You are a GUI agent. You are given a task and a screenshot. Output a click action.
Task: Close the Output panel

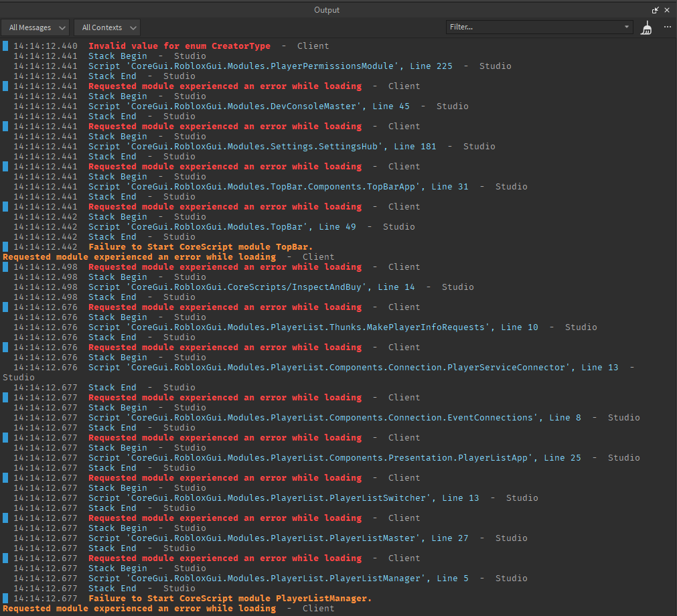tap(667, 10)
